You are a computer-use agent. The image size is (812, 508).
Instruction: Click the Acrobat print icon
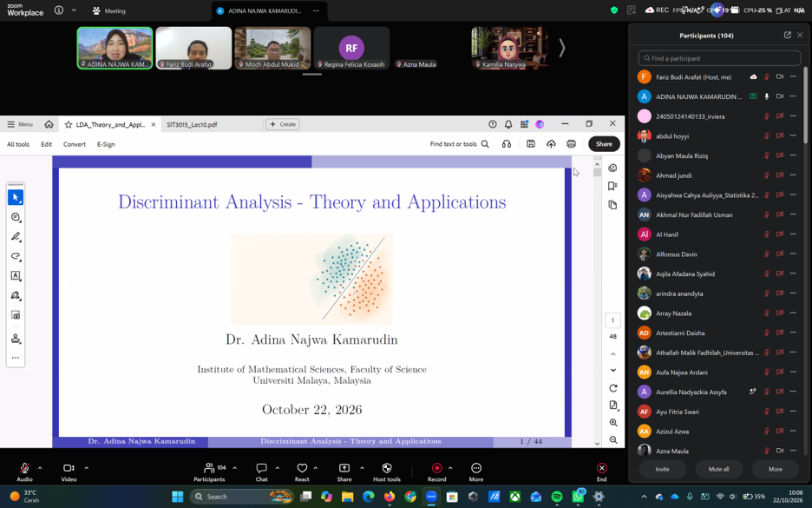point(571,144)
